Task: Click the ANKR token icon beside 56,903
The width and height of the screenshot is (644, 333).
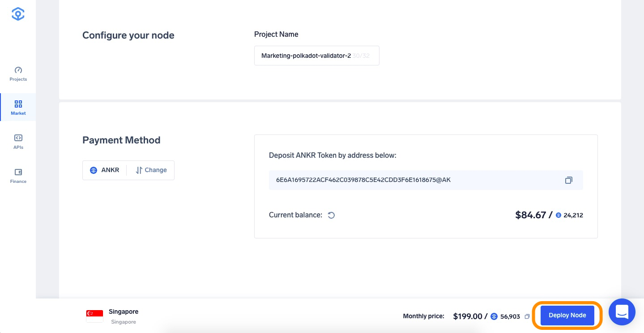Action: coord(494,316)
